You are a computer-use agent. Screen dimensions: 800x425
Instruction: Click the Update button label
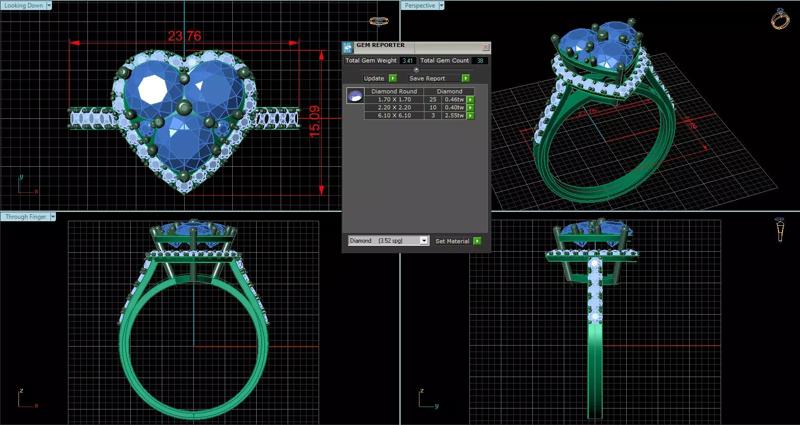point(374,79)
